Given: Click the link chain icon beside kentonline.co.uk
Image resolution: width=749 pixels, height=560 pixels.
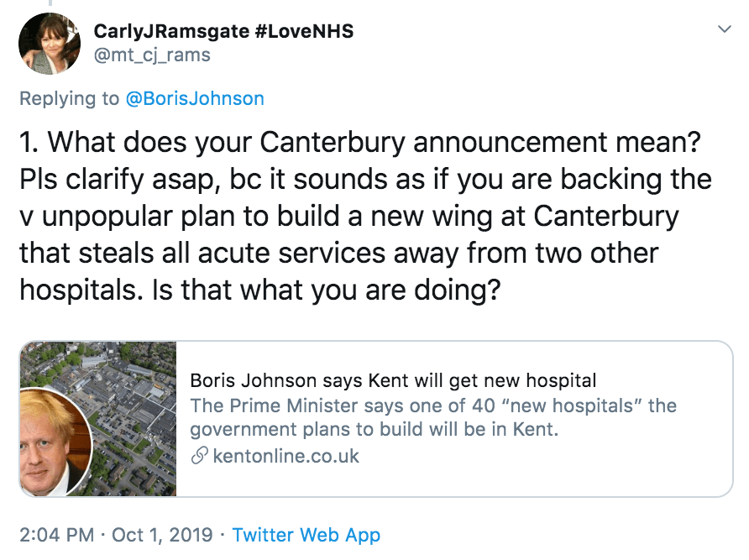Looking at the screenshot, I should pyautogui.click(x=199, y=457).
